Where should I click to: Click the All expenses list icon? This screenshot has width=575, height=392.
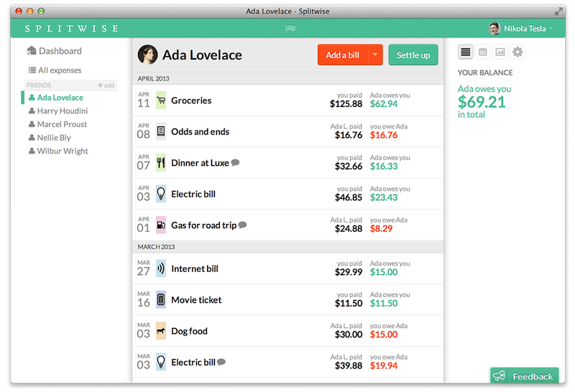coord(32,70)
